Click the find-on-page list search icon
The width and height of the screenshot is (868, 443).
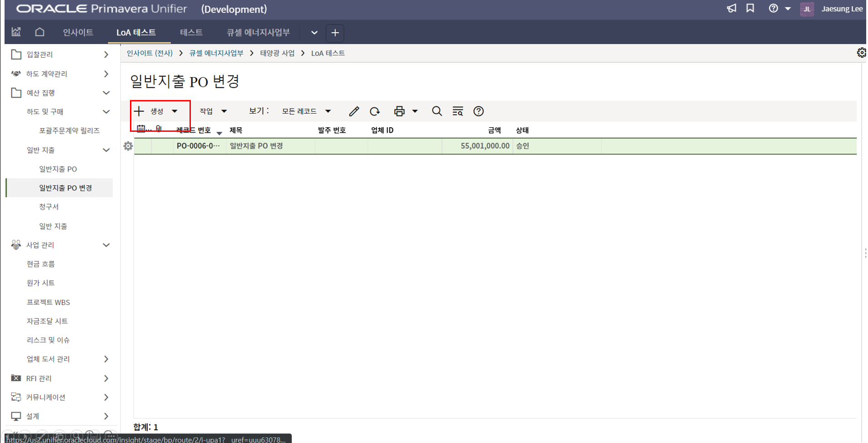point(458,111)
